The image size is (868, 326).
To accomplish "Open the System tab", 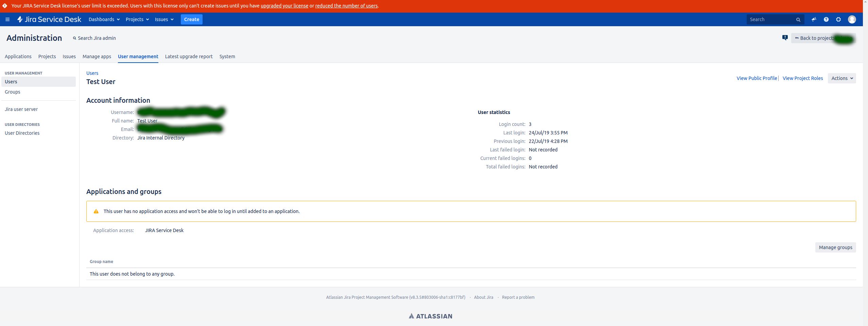I will [227, 56].
